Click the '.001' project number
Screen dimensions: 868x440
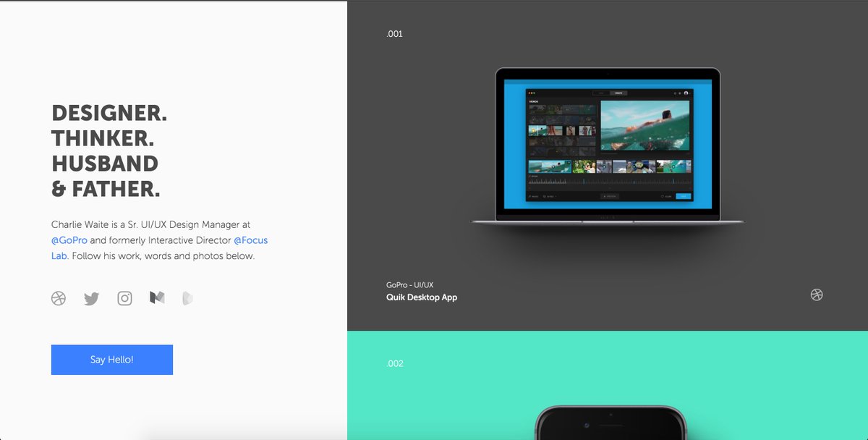[394, 34]
